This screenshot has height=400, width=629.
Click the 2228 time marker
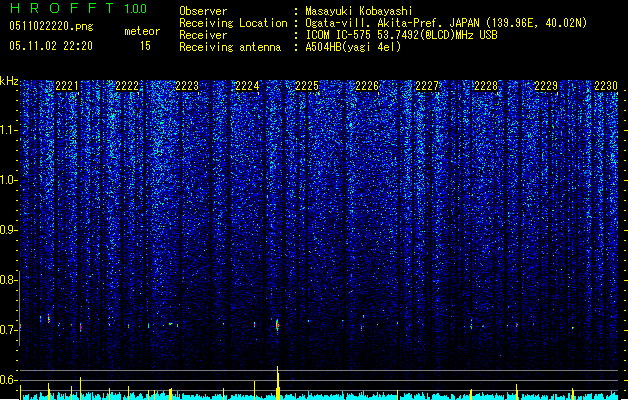pos(486,86)
